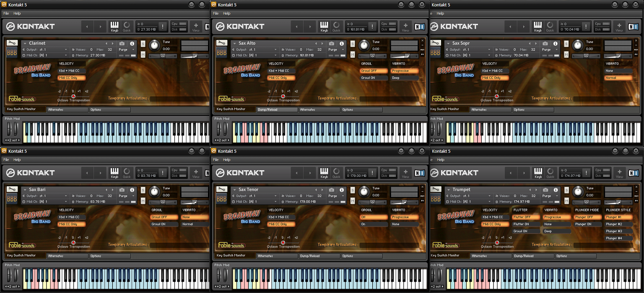Open the File menu in the Clarinet window
Viewport: 644px width, 293px height.
[x=6, y=13]
